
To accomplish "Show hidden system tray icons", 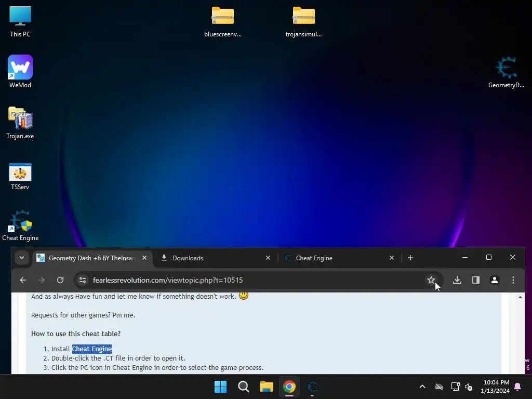I will click(422, 387).
